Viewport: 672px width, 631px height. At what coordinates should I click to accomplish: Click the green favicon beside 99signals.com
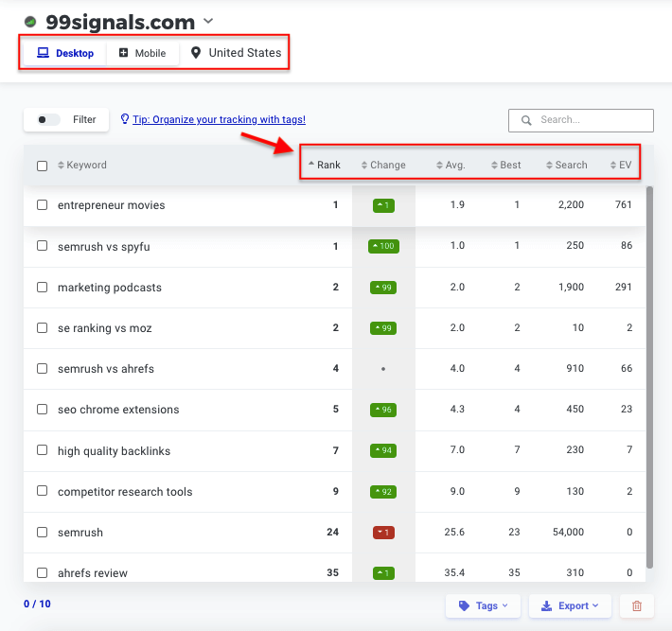[30, 22]
